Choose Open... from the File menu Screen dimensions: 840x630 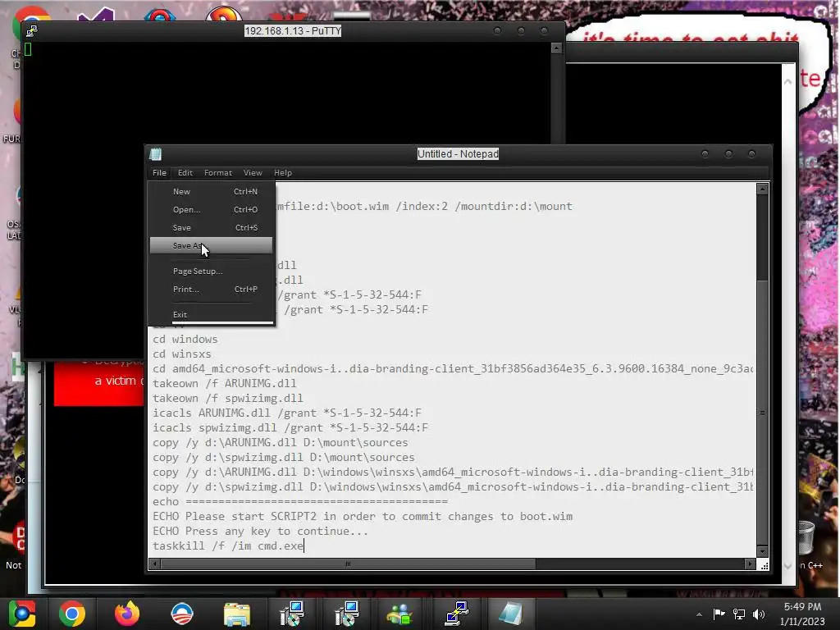(x=211, y=209)
